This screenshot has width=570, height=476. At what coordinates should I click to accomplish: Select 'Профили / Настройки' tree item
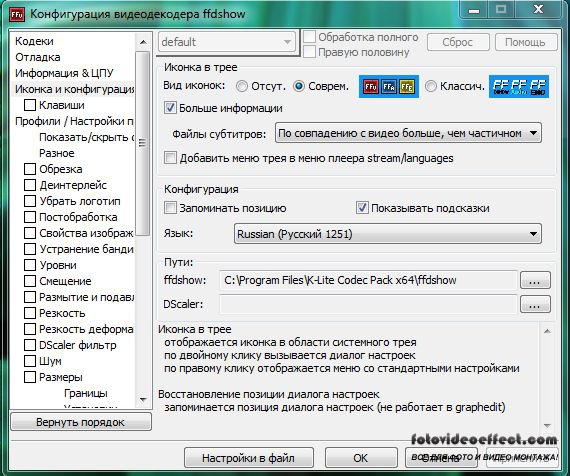coord(74,121)
